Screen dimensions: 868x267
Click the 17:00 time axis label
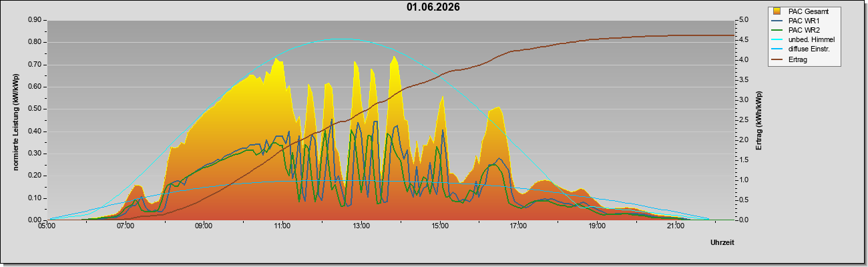(518, 226)
